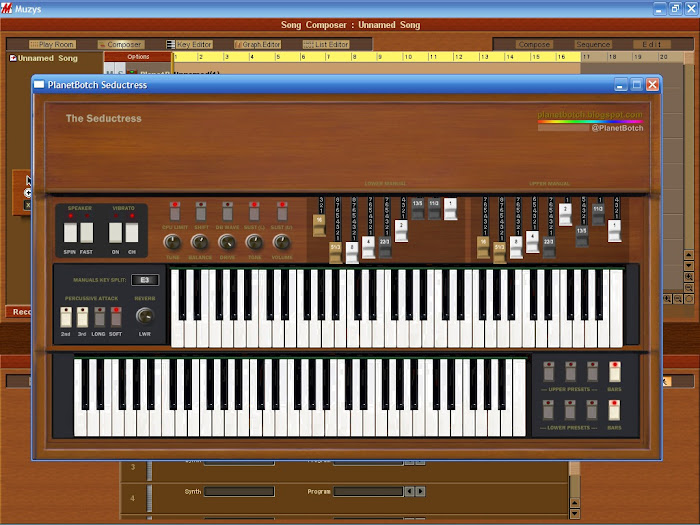700x525 pixels.
Task: Click the TONE knob
Action: 254,242
